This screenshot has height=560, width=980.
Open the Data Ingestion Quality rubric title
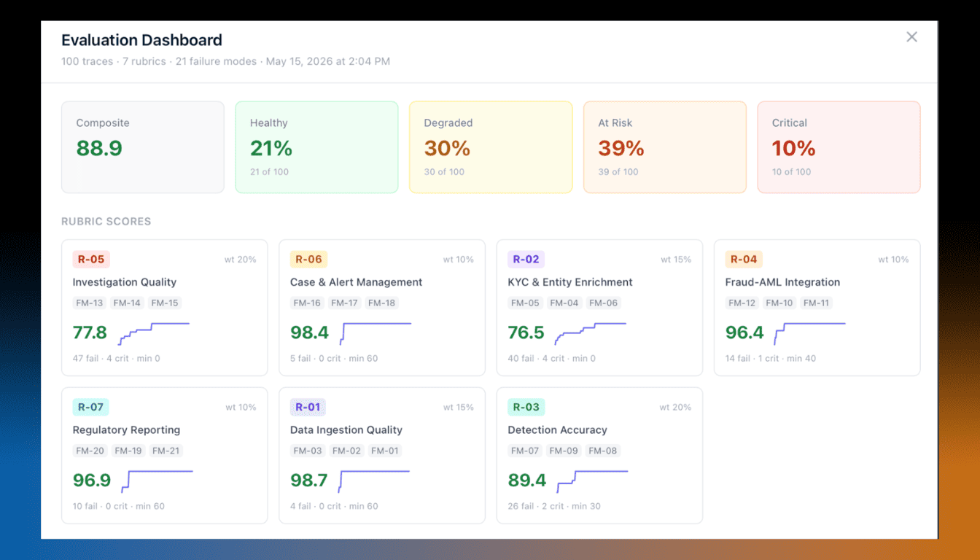(x=346, y=430)
